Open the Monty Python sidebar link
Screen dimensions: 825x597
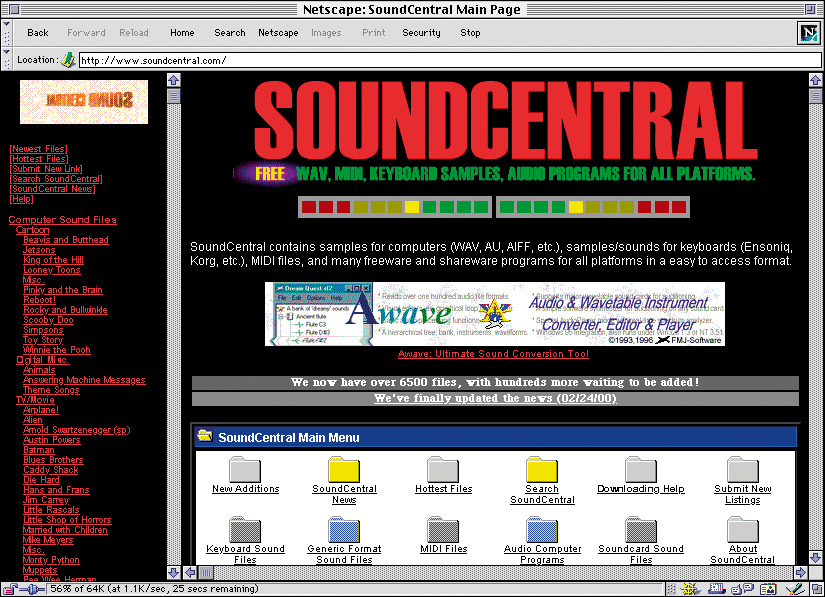(51, 560)
